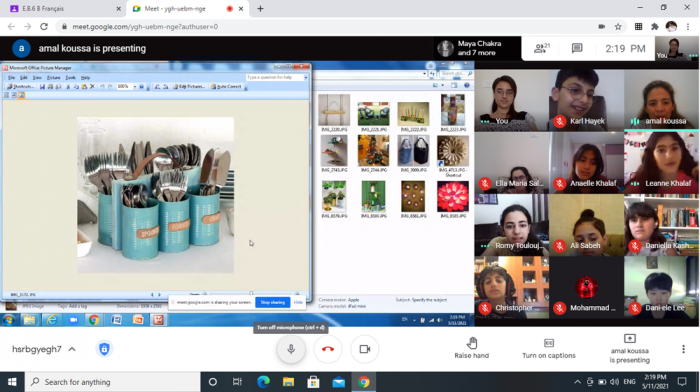Screen dimensions: 700x392
Task: Turn off the camera
Action: (365, 349)
